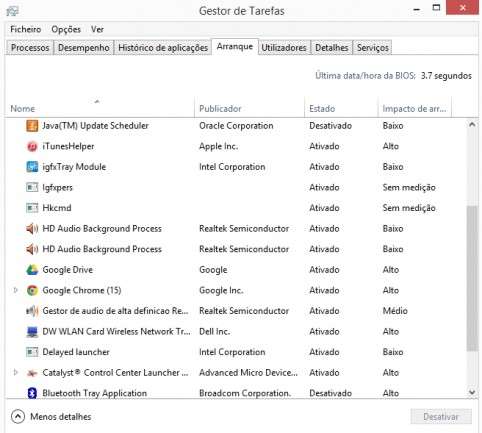482x433 pixels.
Task: Click the Bluetooth Tray Application icon
Action: pos(32,393)
